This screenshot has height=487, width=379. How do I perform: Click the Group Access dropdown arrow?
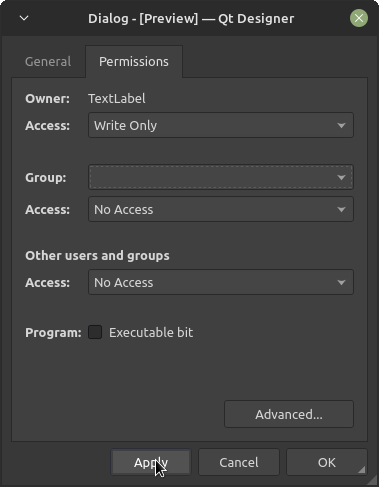(341, 210)
